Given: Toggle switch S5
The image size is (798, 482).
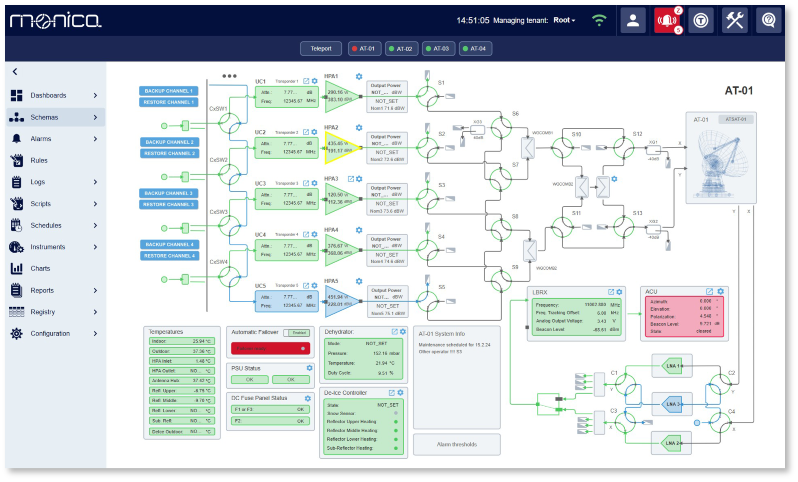Looking at the screenshot, I should click(428, 301).
